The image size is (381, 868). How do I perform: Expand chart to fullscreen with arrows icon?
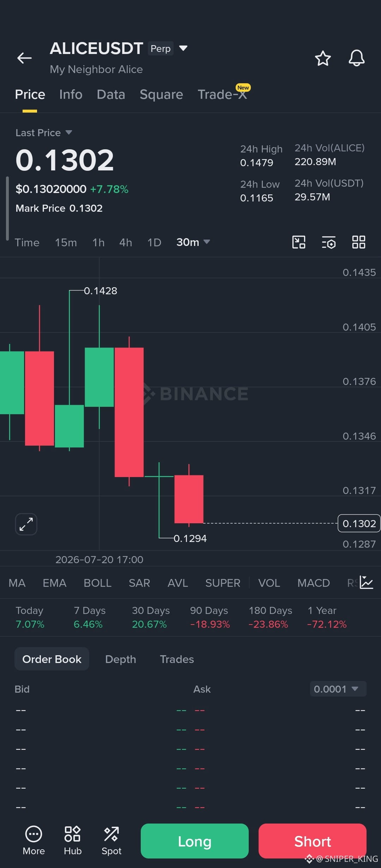26,524
